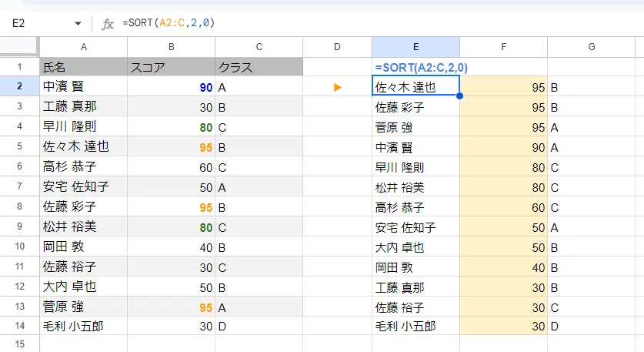Viewport: 644px width, 352px height.
Task: Click cell A5 with 佐々木 達也
Action: (x=83, y=146)
